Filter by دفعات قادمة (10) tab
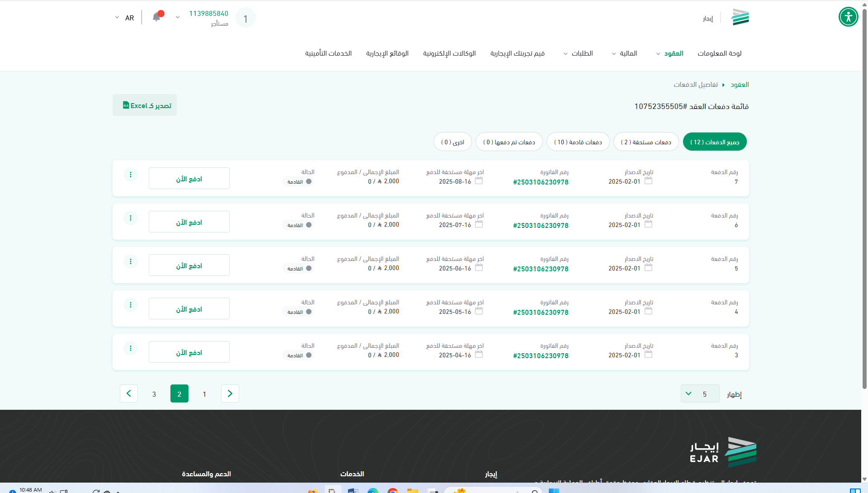 578,142
